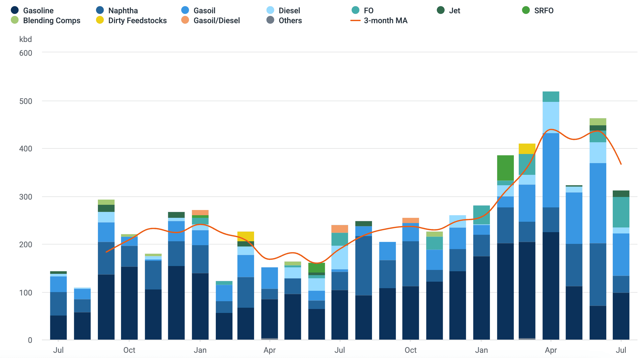Toggle the Gasoil legend entry
644x358 pixels.
pyautogui.click(x=198, y=10)
